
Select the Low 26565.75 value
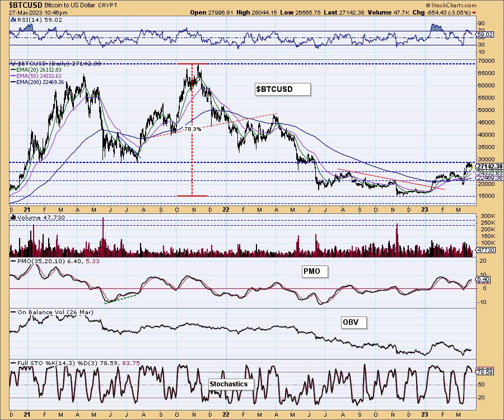(x=300, y=12)
